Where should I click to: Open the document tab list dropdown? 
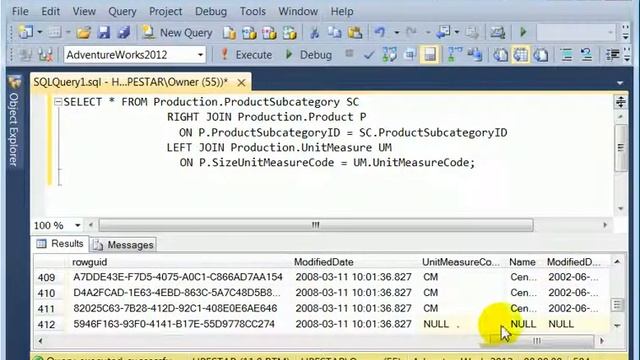point(620,83)
